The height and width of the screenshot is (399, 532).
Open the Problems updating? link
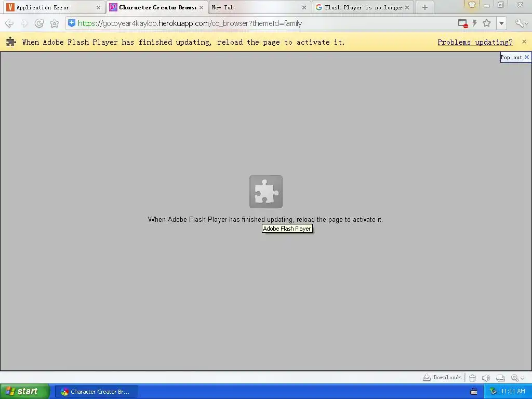pos(475,42)
